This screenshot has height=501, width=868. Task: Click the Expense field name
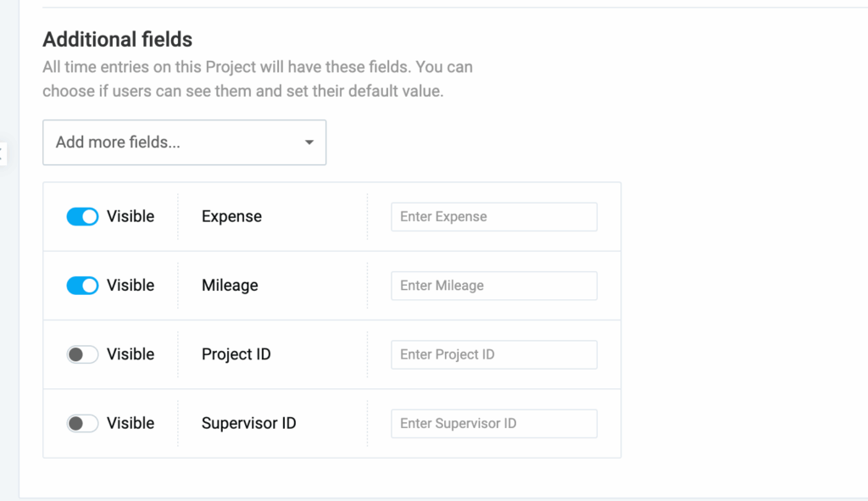click(231, 217)
